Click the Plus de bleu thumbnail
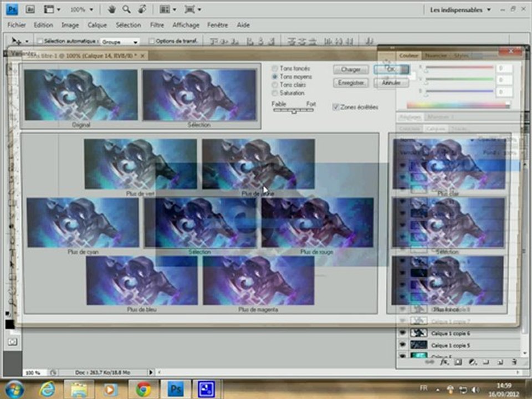 pos(142,280)
